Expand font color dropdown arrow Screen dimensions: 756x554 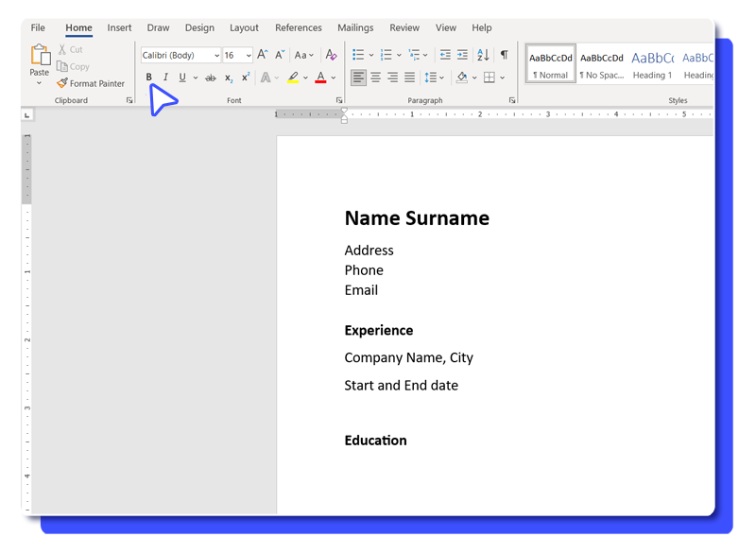coord(334,78)
